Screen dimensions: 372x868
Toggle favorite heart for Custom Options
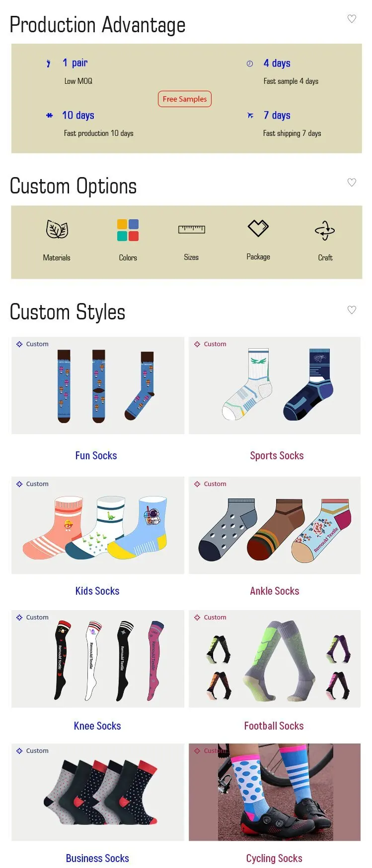coord(352,182)
